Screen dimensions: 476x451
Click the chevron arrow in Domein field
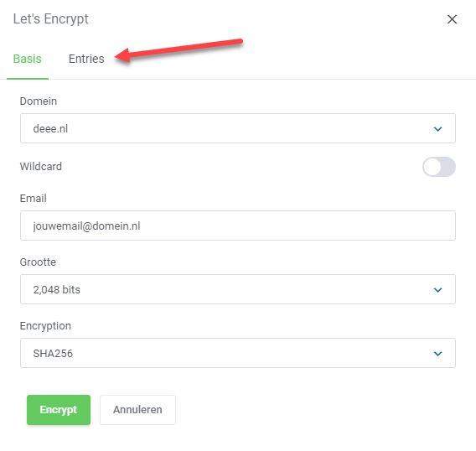click(437, 129)
